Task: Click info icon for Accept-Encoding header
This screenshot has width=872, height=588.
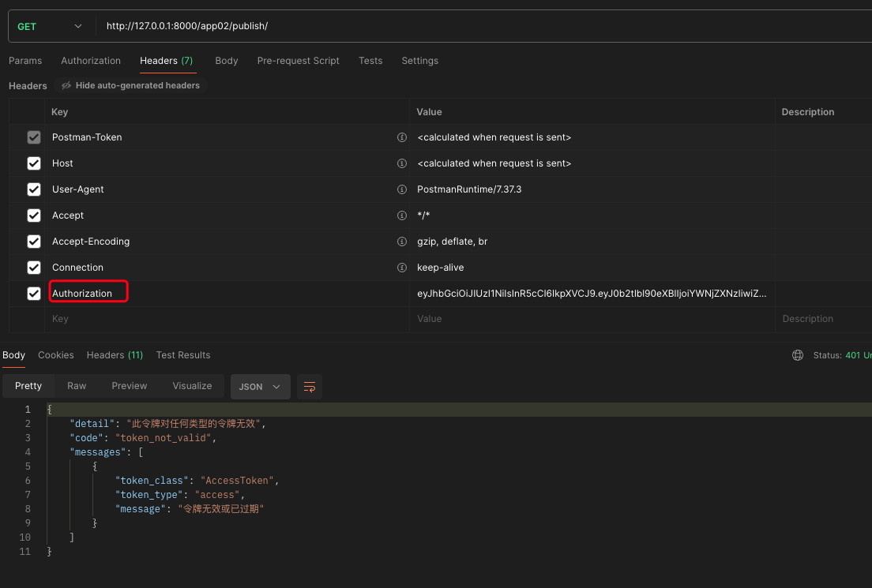Action: [401, 242]
